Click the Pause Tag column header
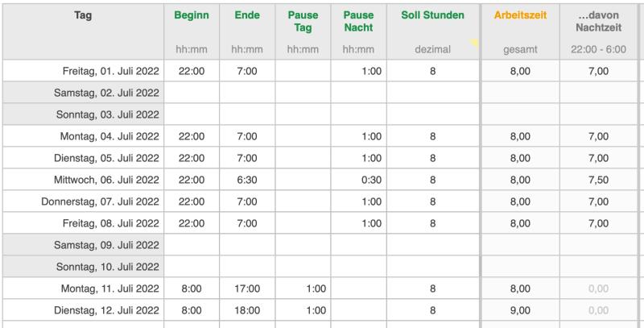The image size is (644, 328). pyautogui.click(x=303, y=21)
